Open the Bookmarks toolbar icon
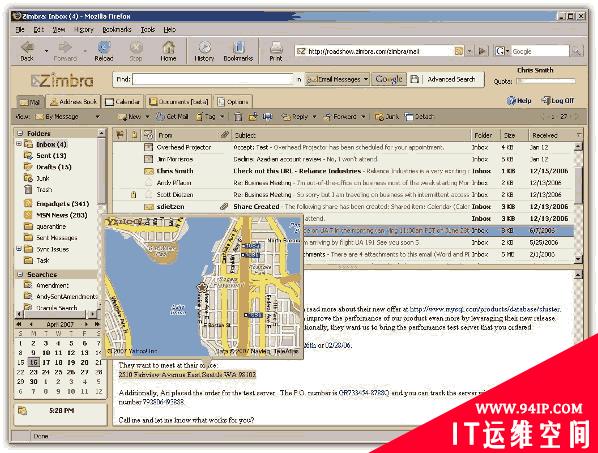Screen dimensions: 598x453 pos(238,48)
